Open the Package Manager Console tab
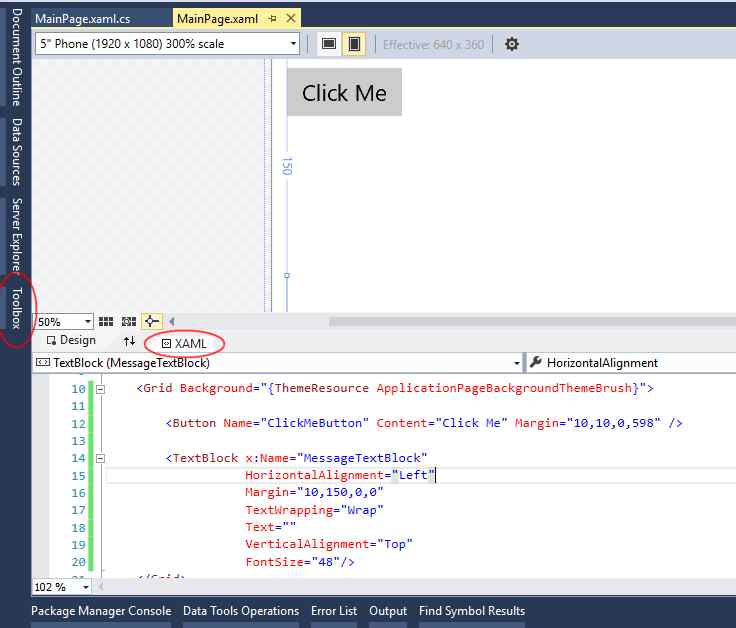736x628 pixels. tap(101, 611)
